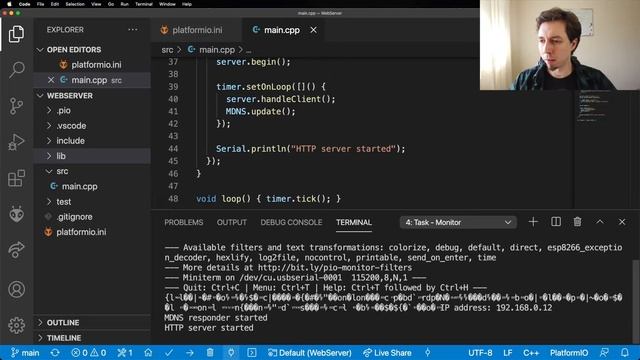Select the TERMINAL panel tab
The image size is (640, 360).
(354, 222)
